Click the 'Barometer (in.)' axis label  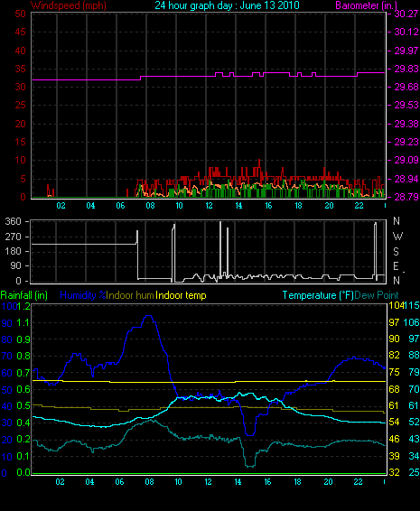pos(366,5)
